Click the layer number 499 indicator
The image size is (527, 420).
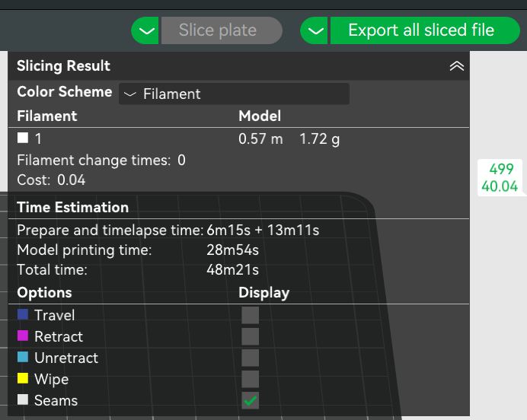tap(501, 169)
